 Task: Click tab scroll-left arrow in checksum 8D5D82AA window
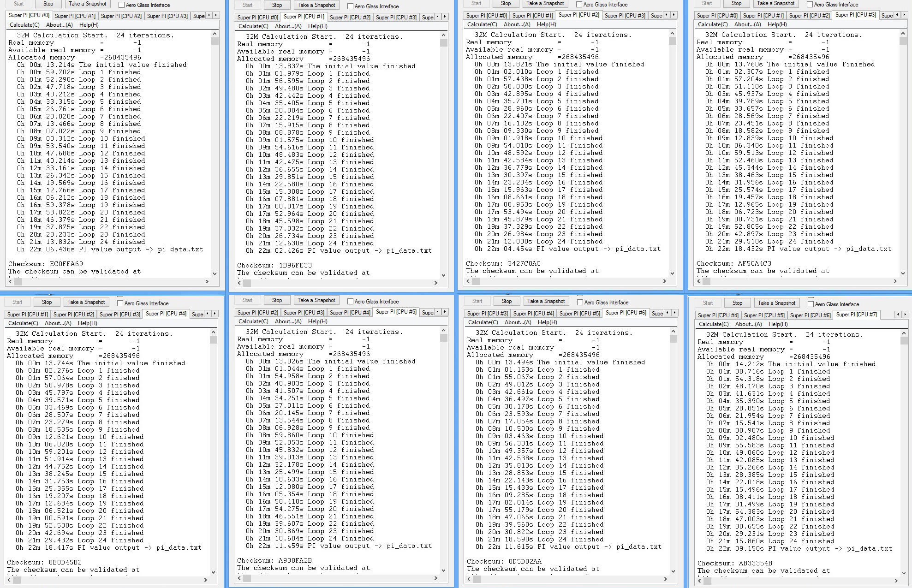point(667,313)
